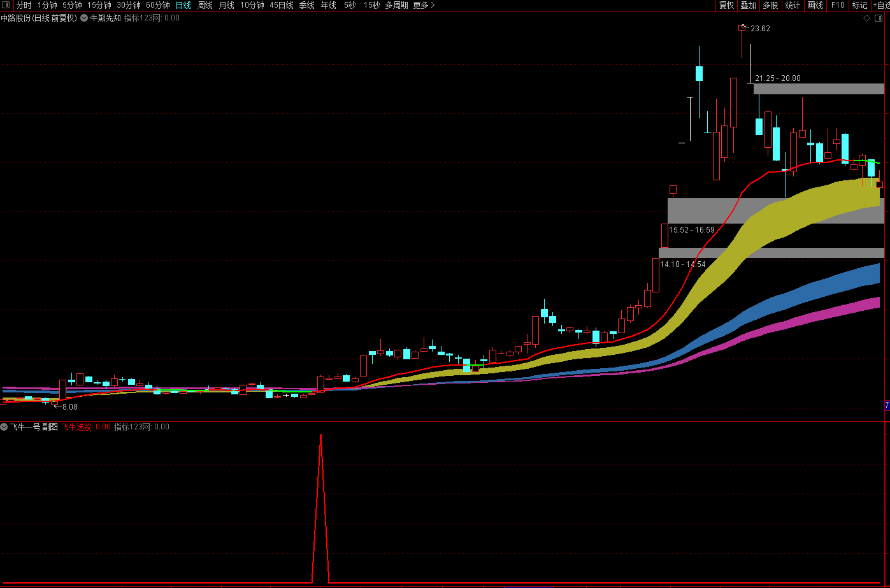Viewport: 890px width, 588px height.
Task: Select the 30分钟 period tab
Action: 129,5
